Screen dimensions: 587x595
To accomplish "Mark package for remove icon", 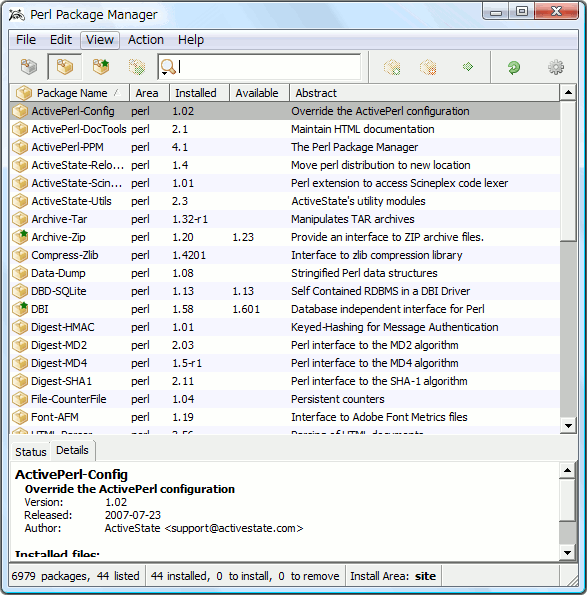I will click(x=428, y=67).
